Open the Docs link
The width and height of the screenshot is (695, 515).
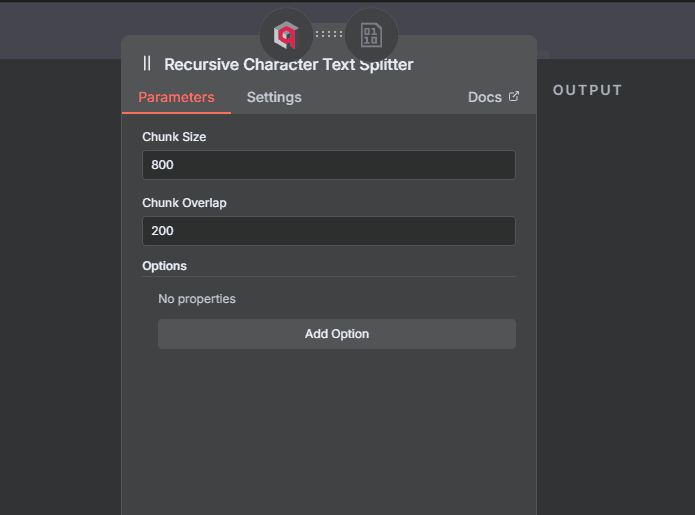click(493, 97)
